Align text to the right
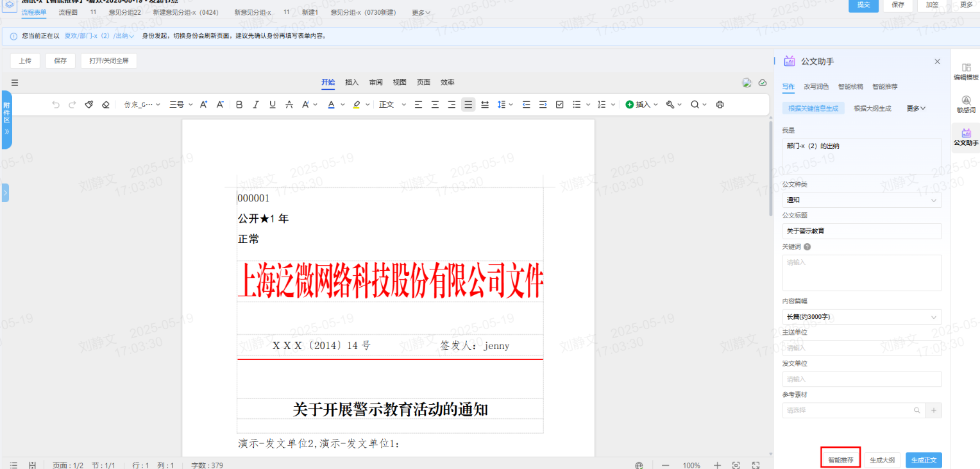980x469 pixels. pyautogui.click(x=452, y=105)
